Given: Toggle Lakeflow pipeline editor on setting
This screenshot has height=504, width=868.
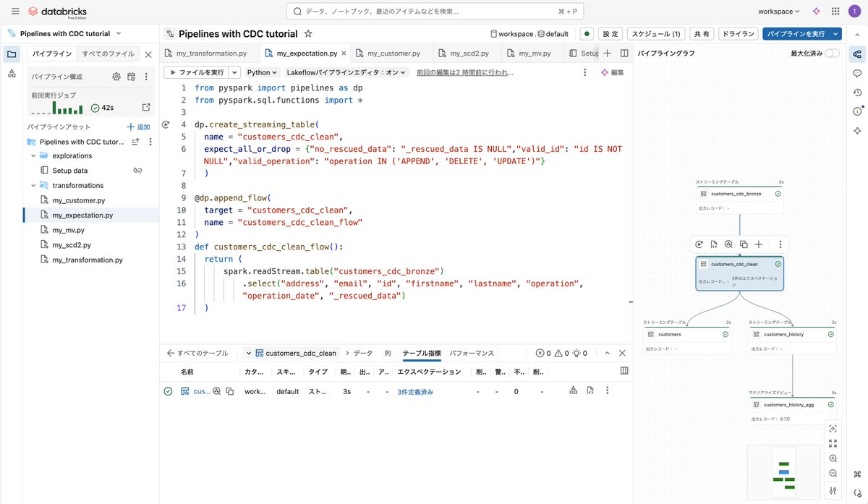Looking at the screenshot, I should 347,72.
